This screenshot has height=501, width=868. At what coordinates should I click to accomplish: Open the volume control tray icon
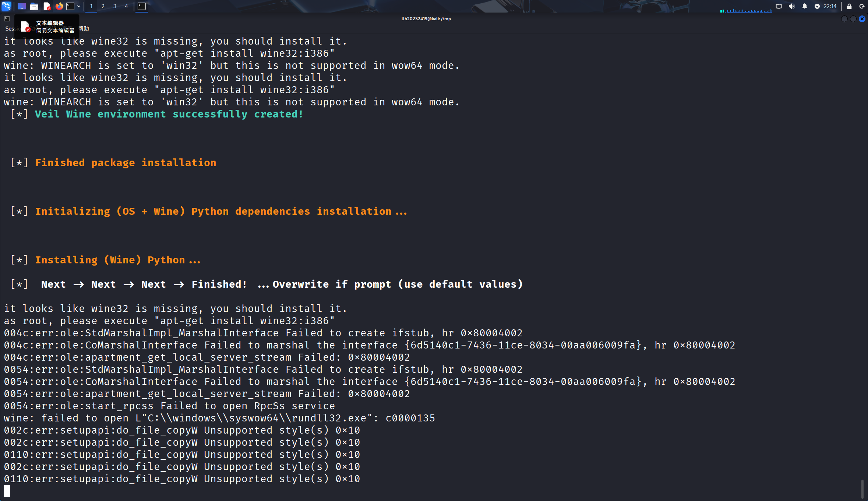[x=791, y=6]
